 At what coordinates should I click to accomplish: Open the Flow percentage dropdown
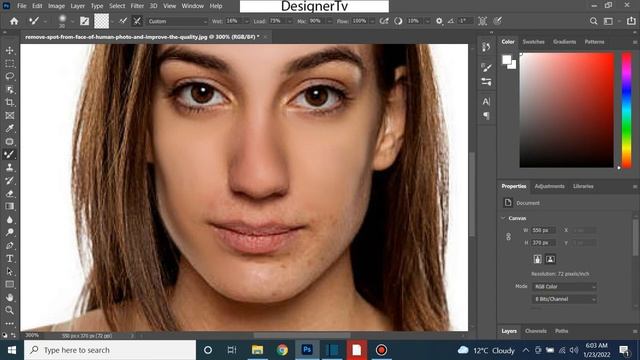click(x=372, y=21)
